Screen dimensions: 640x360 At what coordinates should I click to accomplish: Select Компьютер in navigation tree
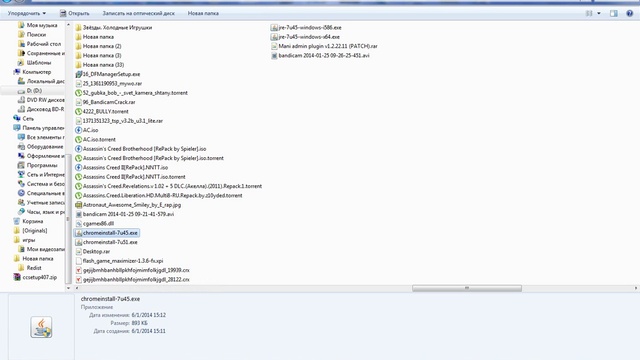[x=36, y=72]
